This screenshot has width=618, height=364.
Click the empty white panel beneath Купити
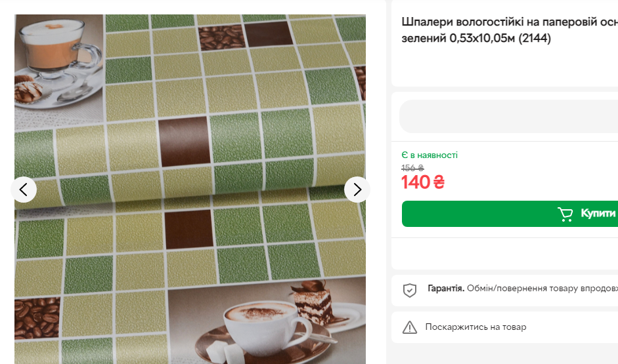click(x=505, y=254)
